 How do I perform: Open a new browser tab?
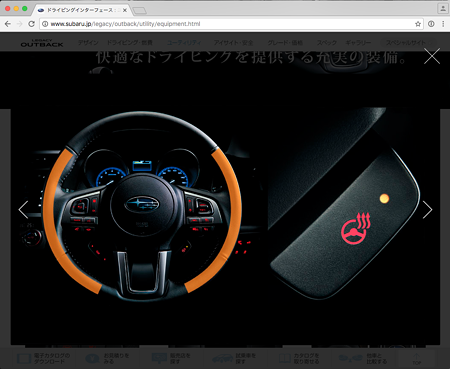point(139,11)
